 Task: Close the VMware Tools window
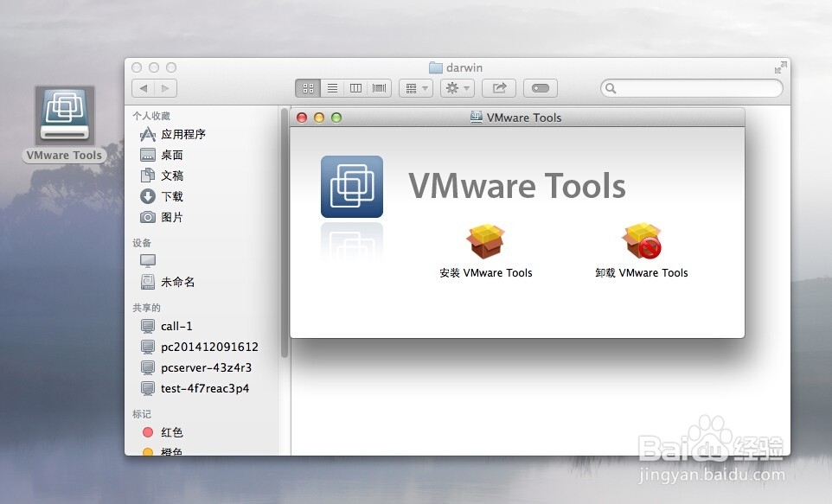pyautogui.click(x=302, y=118)
